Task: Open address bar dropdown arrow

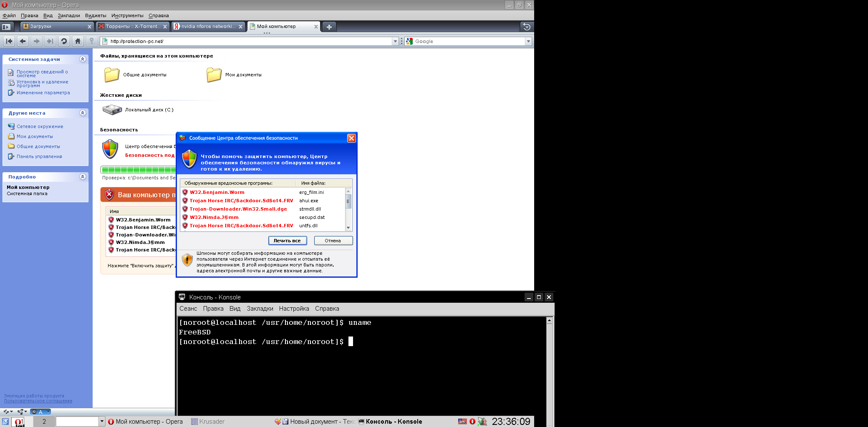Action: point(395,41)
